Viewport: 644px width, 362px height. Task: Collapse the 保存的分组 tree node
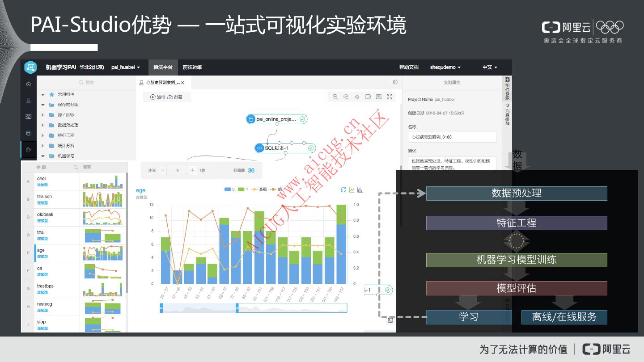[x=43, y=105]
